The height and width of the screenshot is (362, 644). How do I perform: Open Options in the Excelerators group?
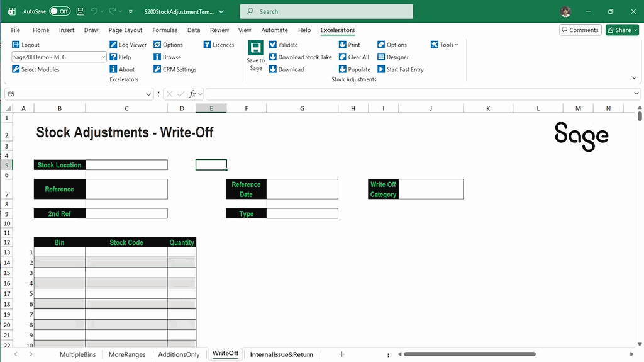point(168,45)
